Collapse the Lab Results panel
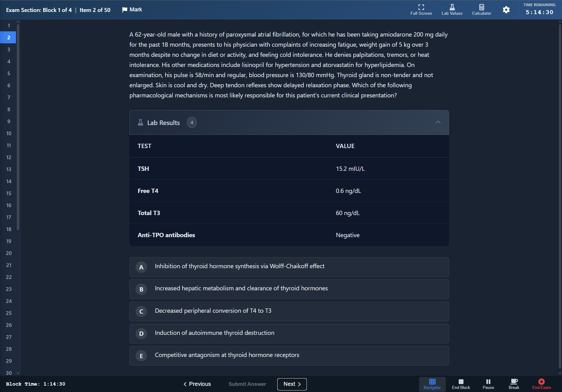This screenshot has width=562, height=392. [x=438, y=122]
